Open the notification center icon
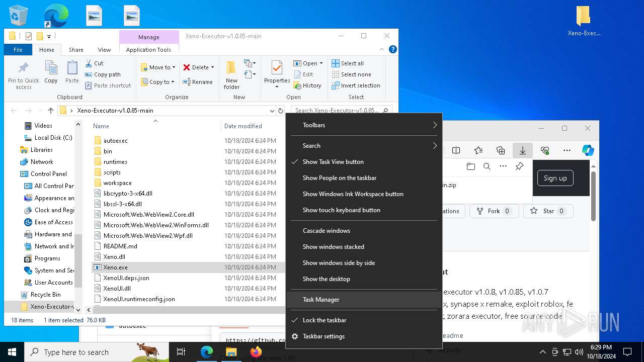The image size is (644, 362). 627,352
